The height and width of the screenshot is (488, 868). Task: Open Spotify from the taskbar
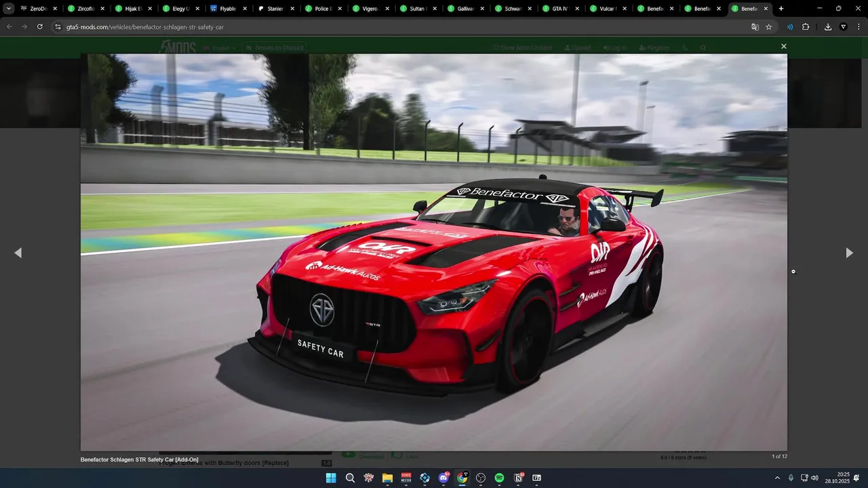[x=499, y=478]
